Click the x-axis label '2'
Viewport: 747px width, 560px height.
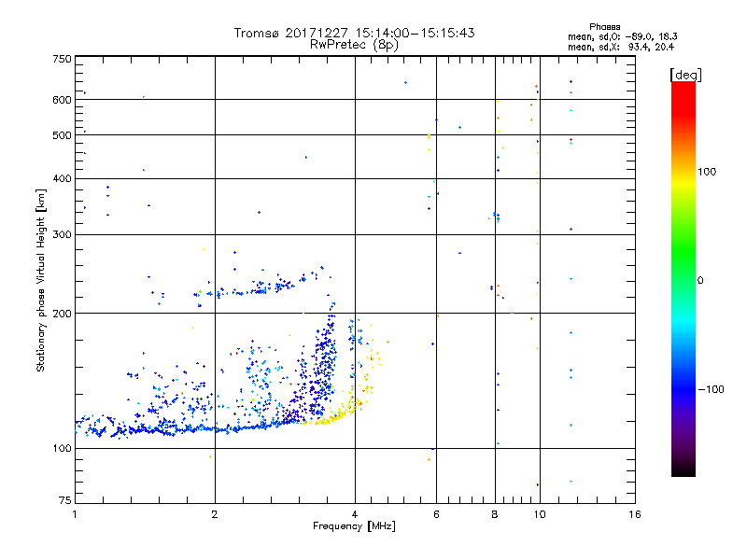coord(215,514)
